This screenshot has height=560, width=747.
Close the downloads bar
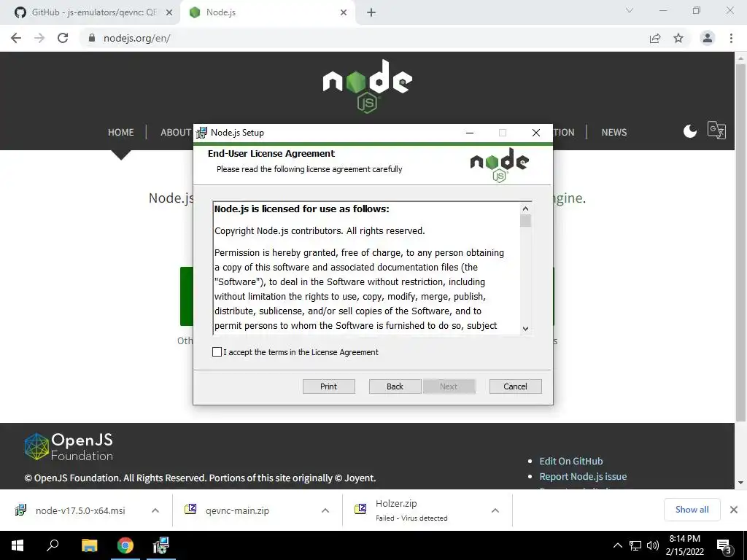(x=734, y=510)
